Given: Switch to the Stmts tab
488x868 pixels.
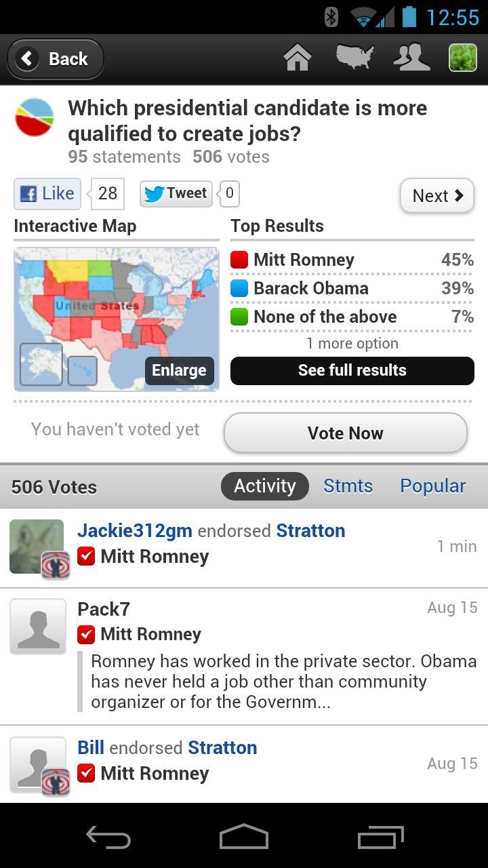Looking at the screenshot, I should click(348, 486).
